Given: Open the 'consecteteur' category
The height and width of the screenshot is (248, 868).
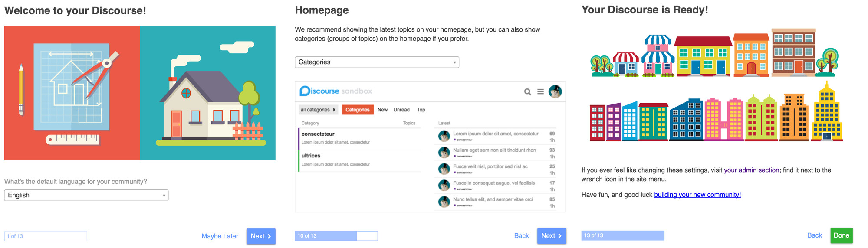Looking at the screenshot, I should click(318, 134).
